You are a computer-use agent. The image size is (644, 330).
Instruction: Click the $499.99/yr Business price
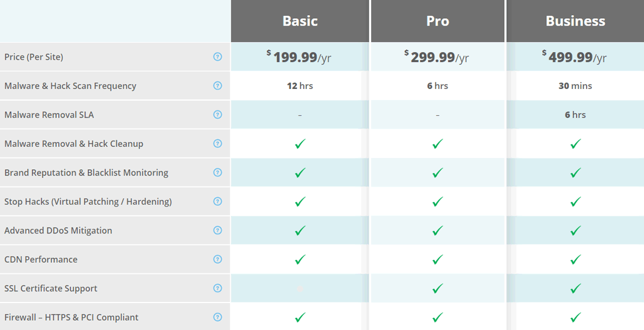point(574,57)
